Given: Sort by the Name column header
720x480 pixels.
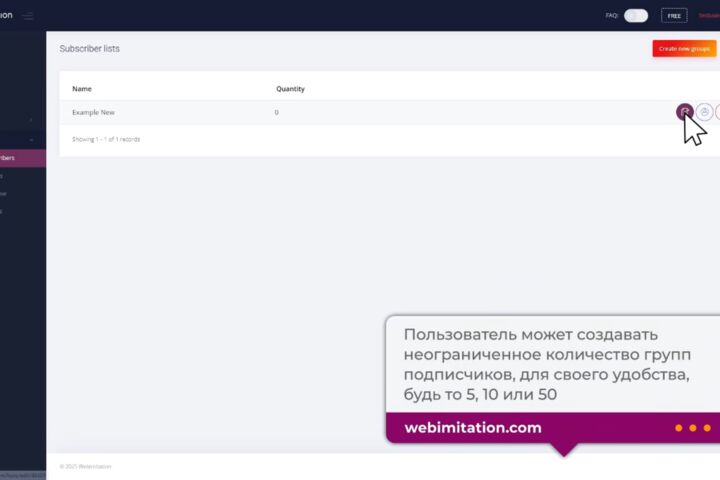Looking at the screenshot, I should (82, 89).
